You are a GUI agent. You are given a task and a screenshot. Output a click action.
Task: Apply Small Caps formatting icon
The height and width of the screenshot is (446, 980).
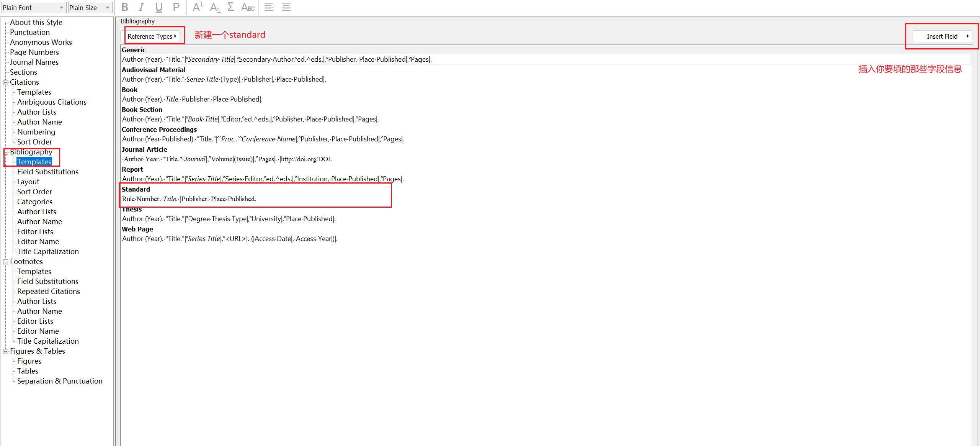pyautogui.click(x=248, y=7)
